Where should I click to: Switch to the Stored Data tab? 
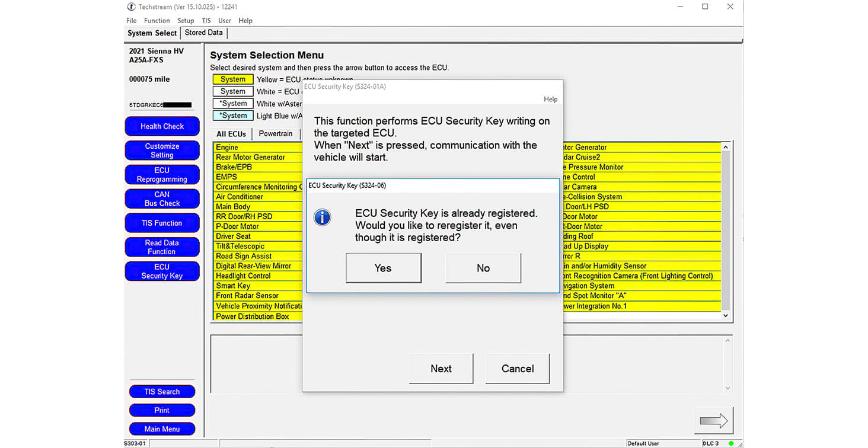click(204, 33)
